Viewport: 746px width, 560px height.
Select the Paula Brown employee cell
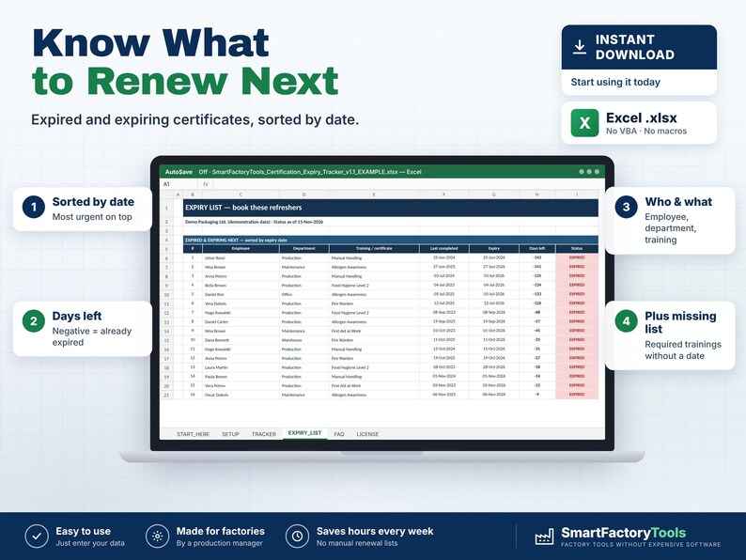[241, 377]
